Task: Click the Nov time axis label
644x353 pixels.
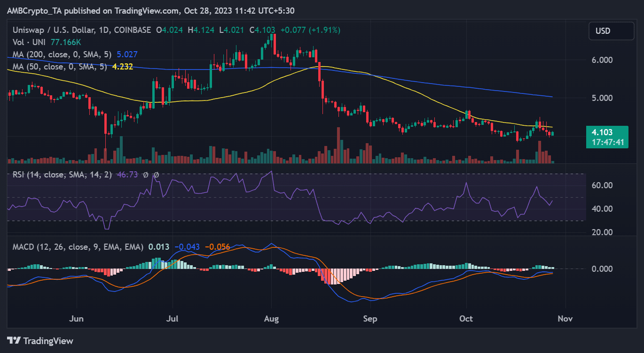Action: coord(565,319)
